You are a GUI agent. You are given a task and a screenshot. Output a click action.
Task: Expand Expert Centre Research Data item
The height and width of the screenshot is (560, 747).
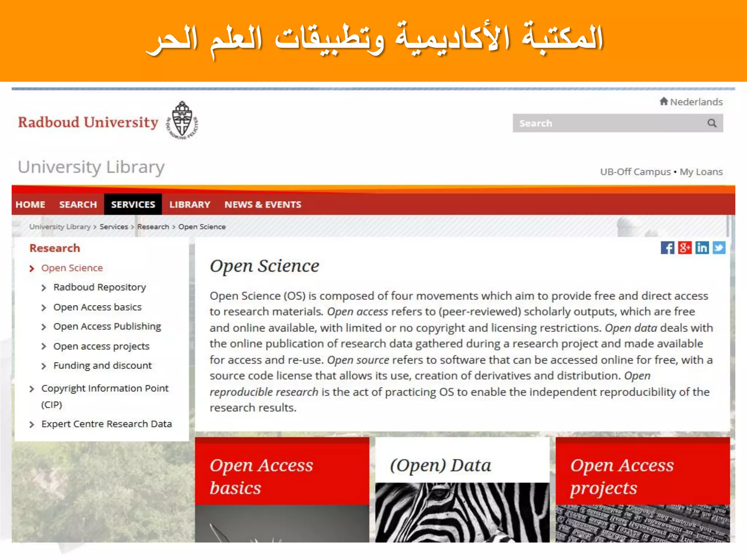point(32,424)
